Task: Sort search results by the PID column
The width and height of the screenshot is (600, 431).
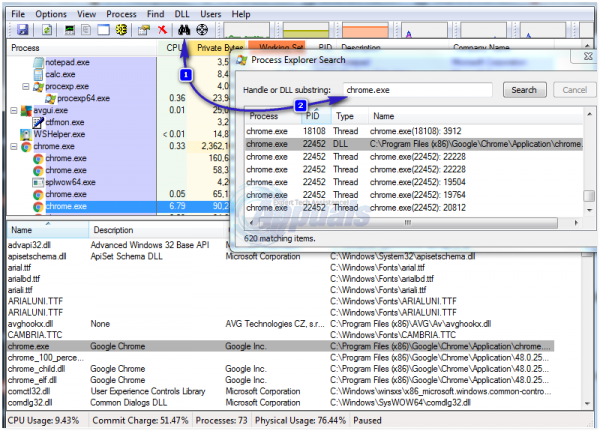Action: tap(316, 116)
